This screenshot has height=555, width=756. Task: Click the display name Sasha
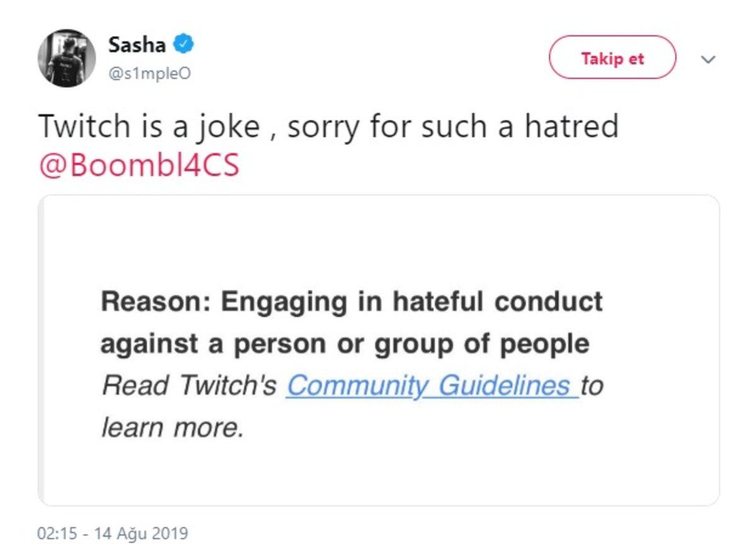137,45
